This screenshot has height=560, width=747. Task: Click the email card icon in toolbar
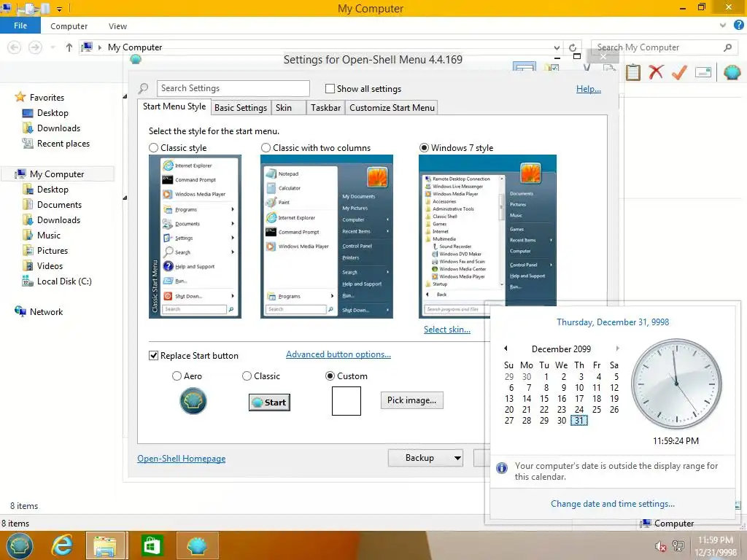point(703,72)
